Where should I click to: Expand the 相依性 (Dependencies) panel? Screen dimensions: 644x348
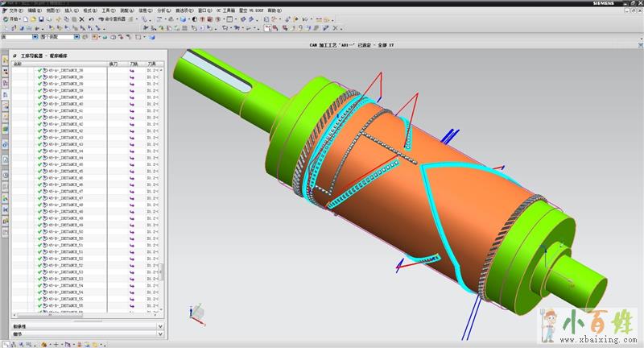(x=160, y=326)
